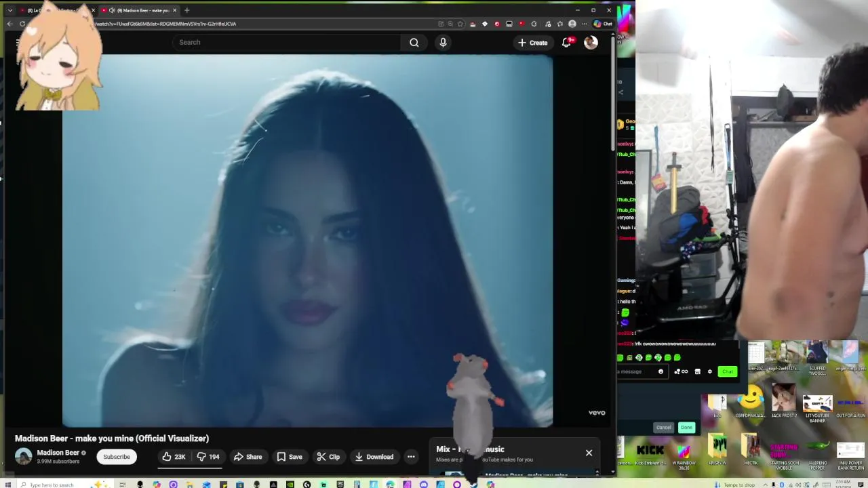Open Task View on the taskbar
Screen dimensions: 868x488
123,484
